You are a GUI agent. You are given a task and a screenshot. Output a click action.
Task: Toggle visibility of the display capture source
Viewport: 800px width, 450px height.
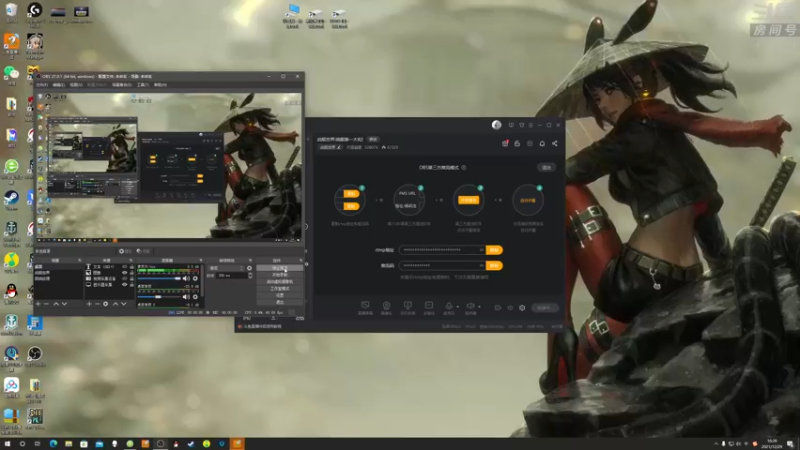(124, 285)
